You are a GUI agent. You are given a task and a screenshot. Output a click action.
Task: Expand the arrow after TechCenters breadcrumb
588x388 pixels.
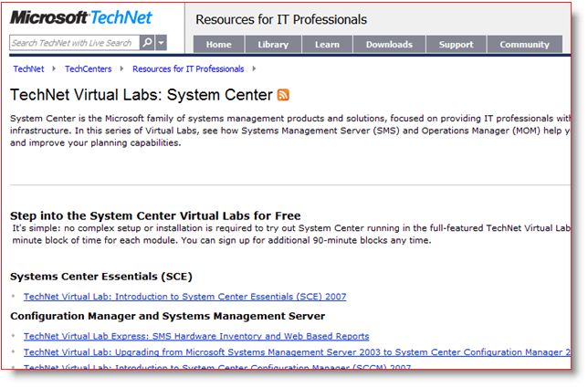coord(121,68)
